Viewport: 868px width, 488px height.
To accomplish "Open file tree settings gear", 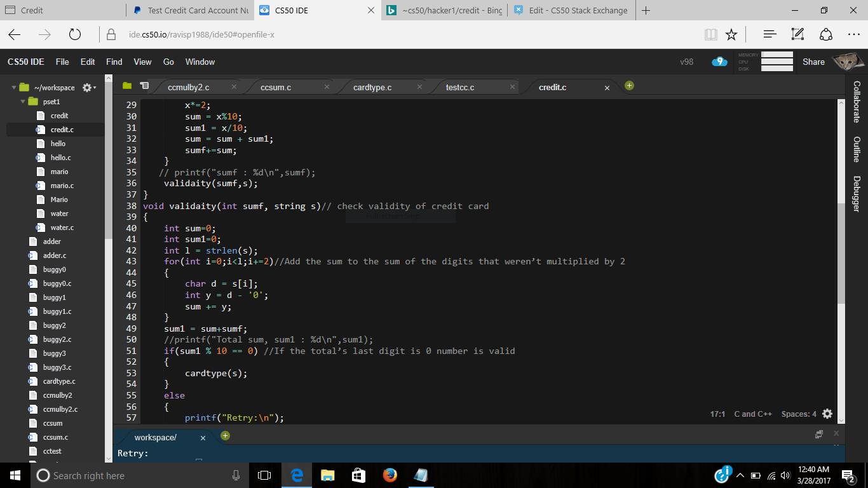I will coord(88,88).
